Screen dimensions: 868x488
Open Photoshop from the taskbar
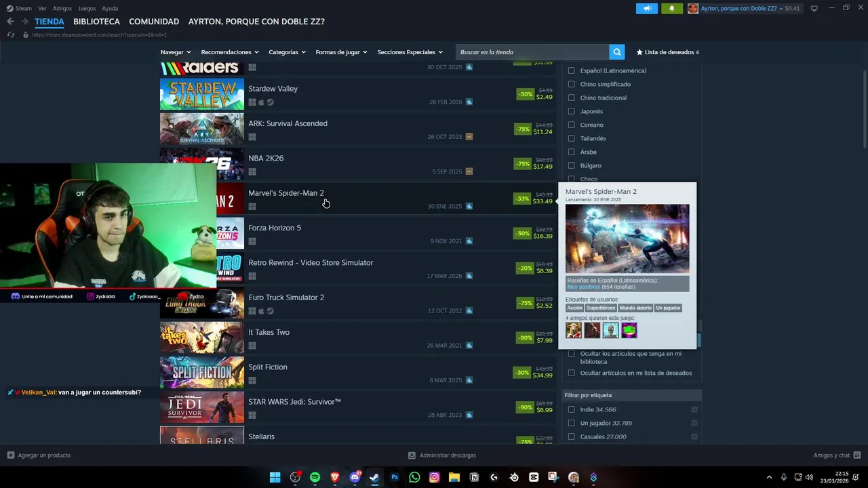[x=395, y=477]
